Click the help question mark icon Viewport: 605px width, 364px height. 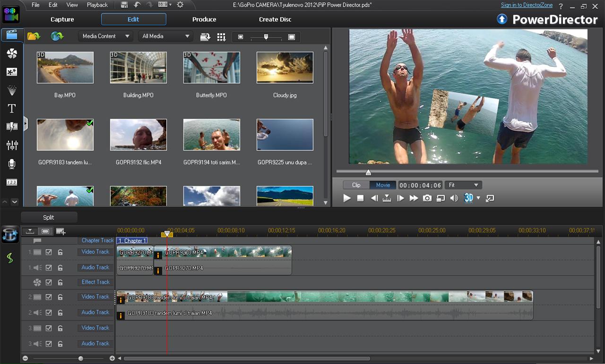click(561, 6)
